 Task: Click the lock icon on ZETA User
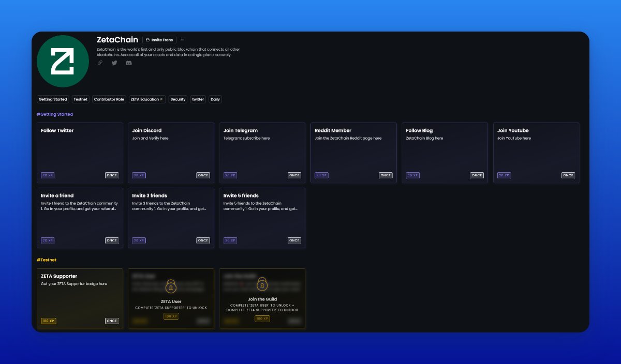tap(171, 286)
